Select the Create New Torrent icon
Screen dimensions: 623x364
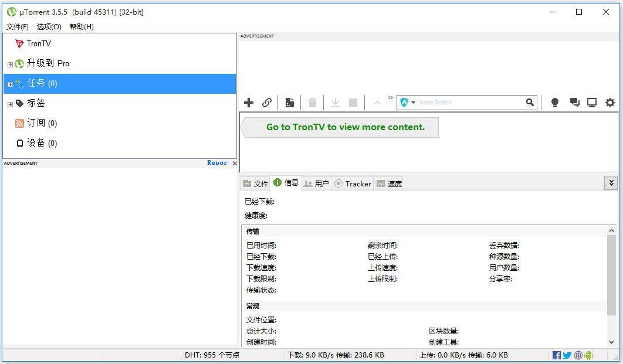tap(289, 102)
